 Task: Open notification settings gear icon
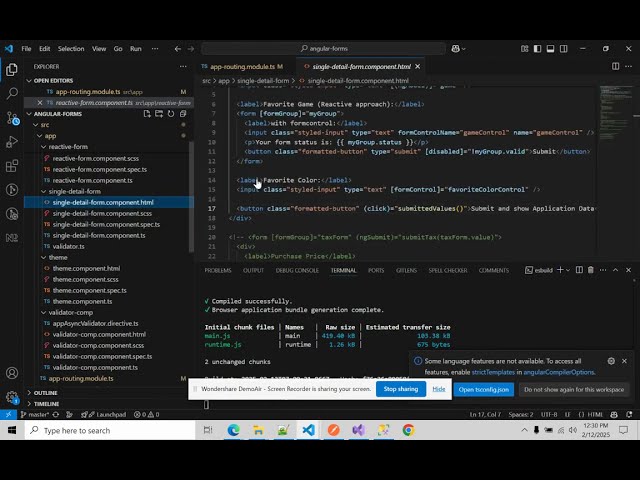[x=611, y=361]
